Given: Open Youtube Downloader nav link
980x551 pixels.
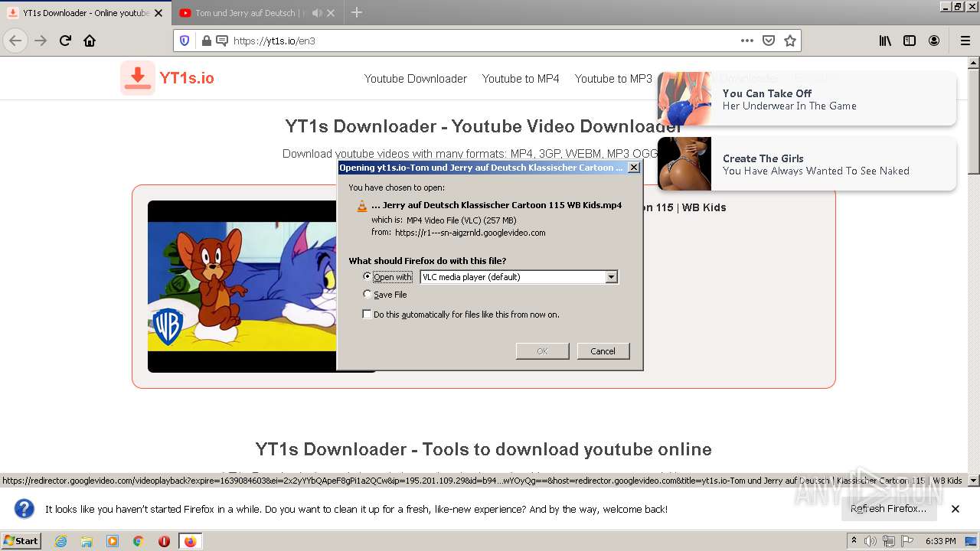Looking at the screenshot, I should pos(416,79).
